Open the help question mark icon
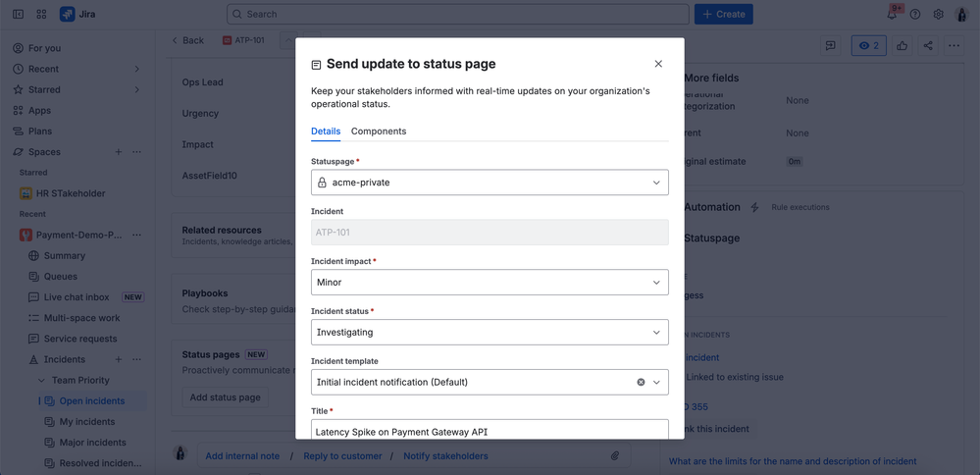 915,15
